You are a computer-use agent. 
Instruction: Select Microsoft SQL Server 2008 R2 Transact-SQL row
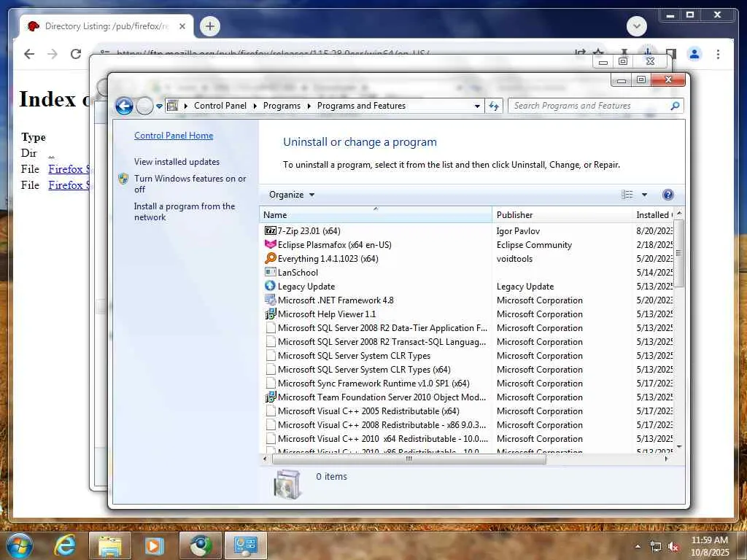click(x=467, y=341)
